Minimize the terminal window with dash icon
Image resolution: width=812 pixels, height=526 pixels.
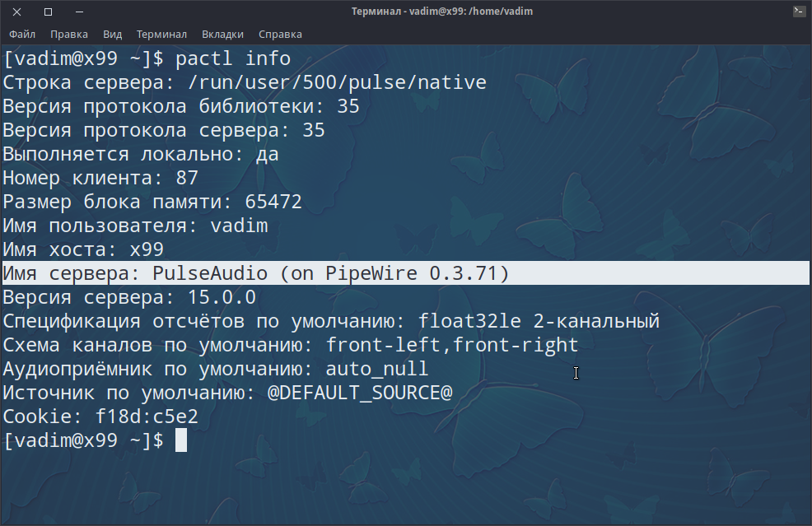click(x=79, y=12)
